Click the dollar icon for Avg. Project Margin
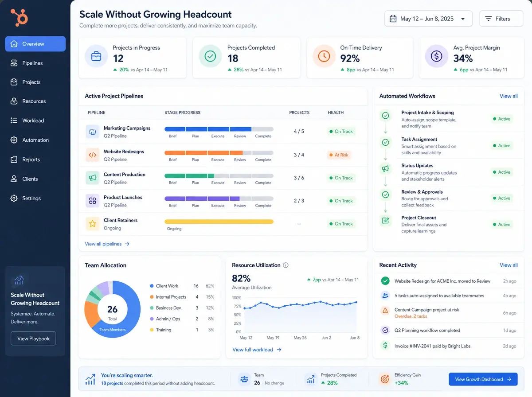Screen dimensions: 532x397 click(437, 56)
